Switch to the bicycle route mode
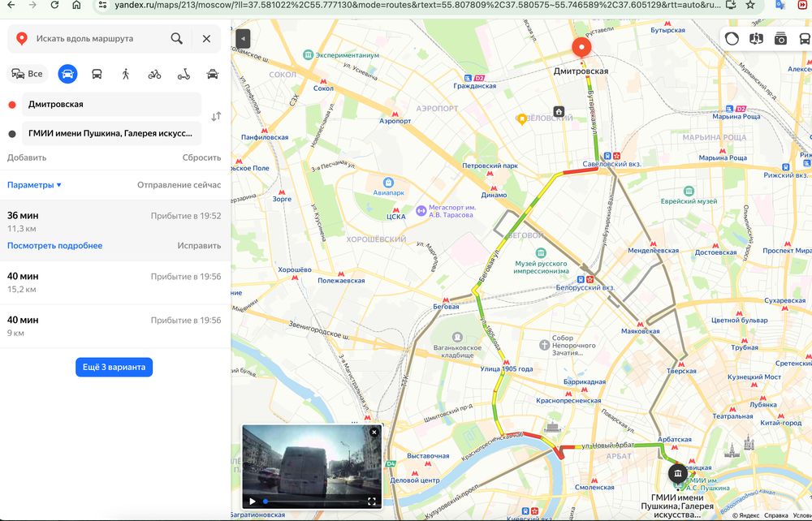 tap(154, 74)
